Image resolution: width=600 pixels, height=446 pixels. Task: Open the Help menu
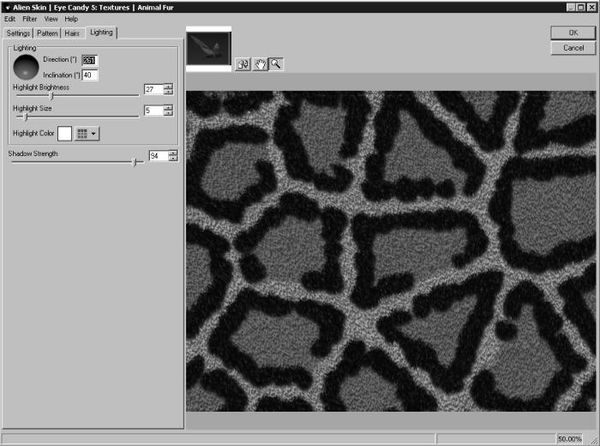71,19
